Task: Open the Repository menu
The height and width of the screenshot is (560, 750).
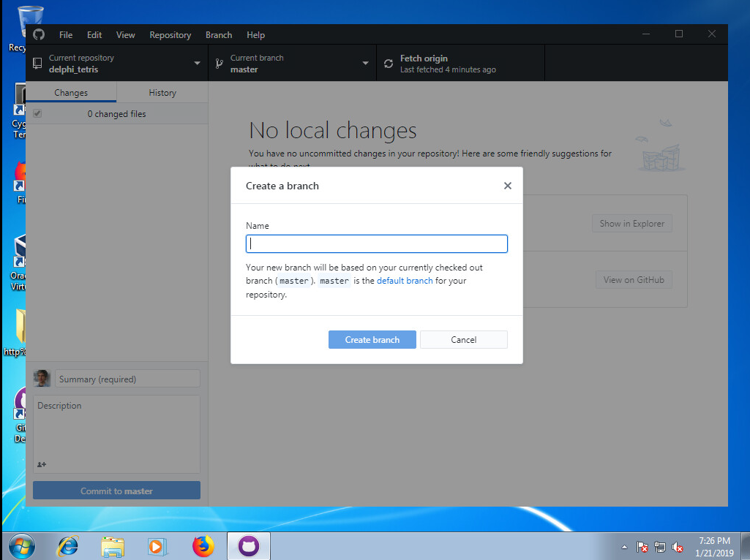Action: click(170, 35)
